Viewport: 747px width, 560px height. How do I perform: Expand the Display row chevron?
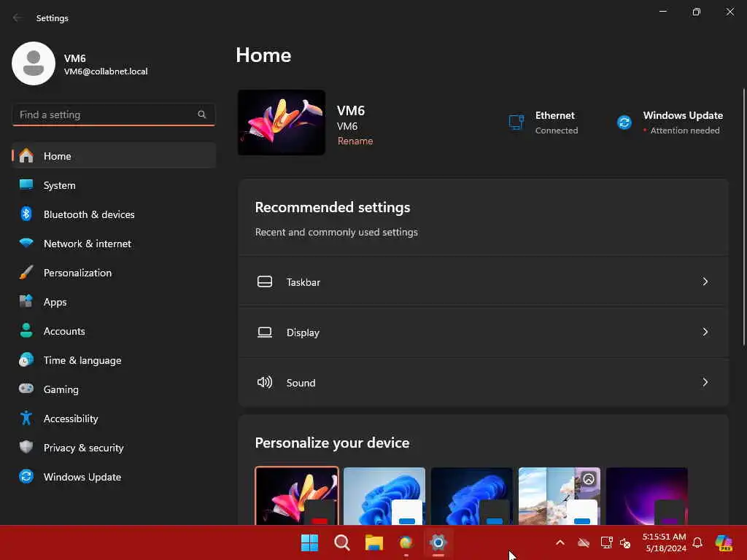[x=705, y=332]
